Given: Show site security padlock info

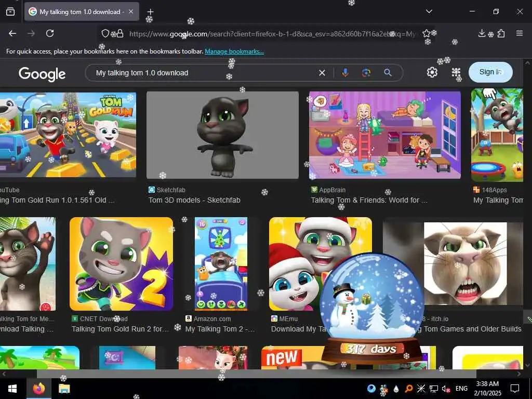Looking at the screenshot, I should click(x=120, y=33).
